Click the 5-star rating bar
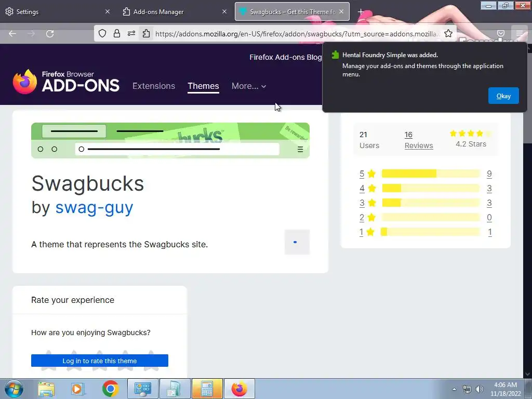 (431, 174)
